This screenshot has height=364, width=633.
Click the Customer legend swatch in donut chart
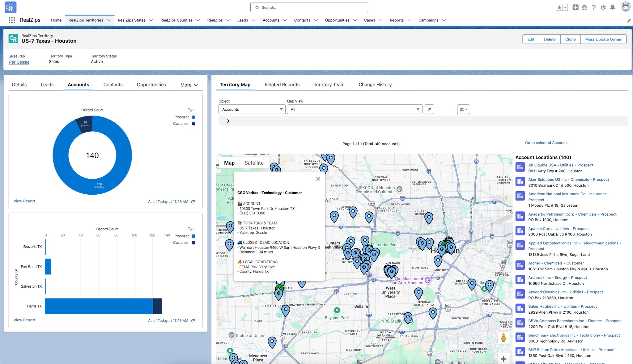coord(193,124)
